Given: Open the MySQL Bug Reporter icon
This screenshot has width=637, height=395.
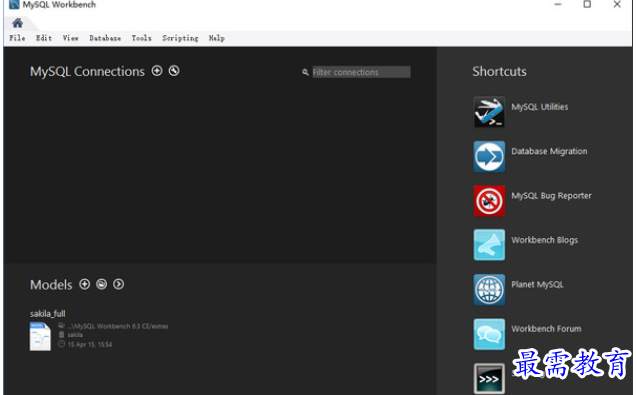Looking at the screenshot, I should [489, 201].
